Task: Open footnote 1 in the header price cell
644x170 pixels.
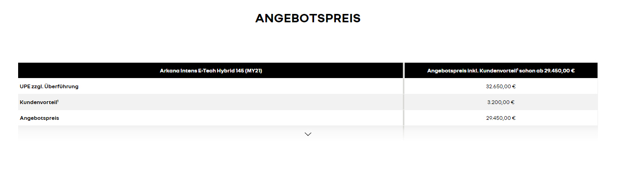Action: (517, 69)
